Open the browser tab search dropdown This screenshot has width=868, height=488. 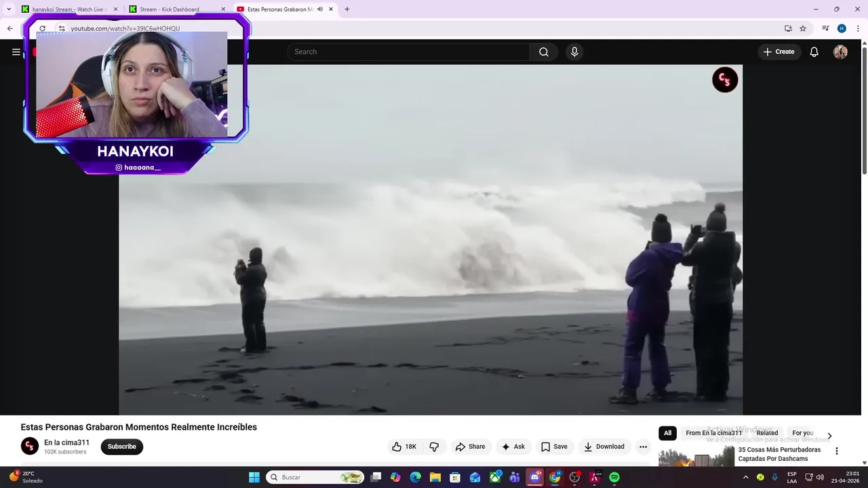click(9, 9)
